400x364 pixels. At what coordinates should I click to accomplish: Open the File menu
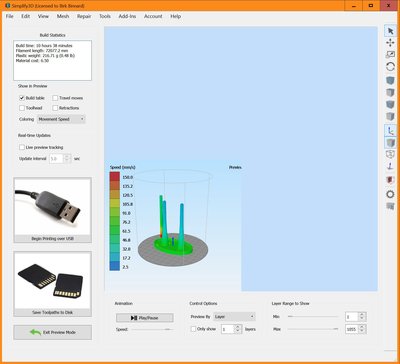(x=10, y=16)
